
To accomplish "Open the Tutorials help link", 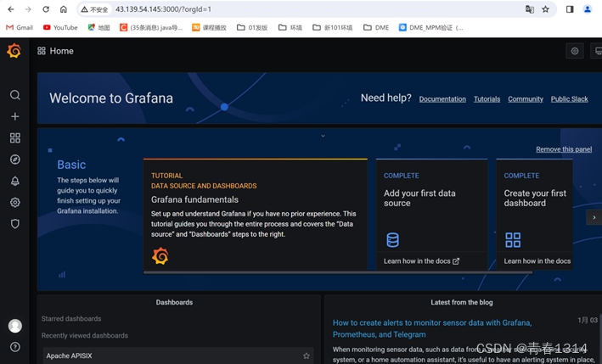I will tap(487, 99).
